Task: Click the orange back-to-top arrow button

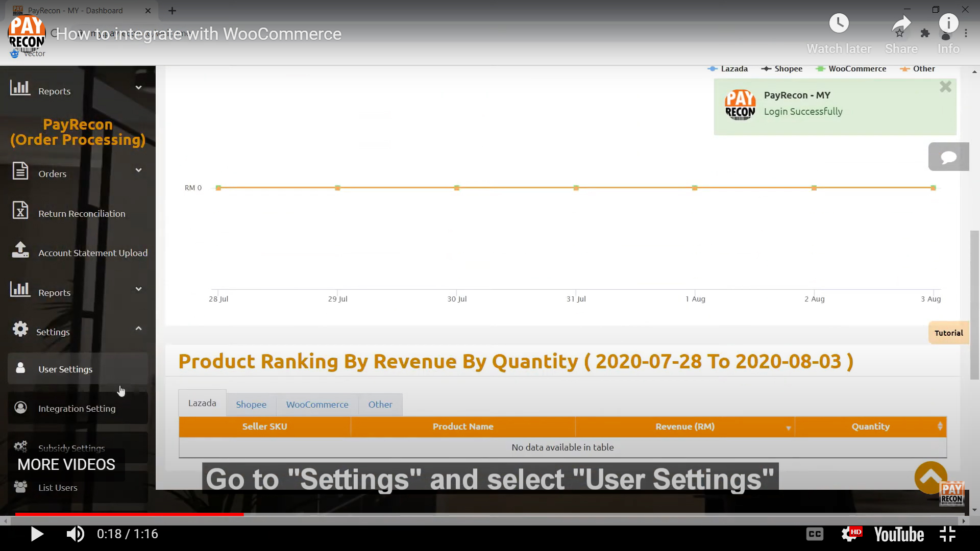Action: (930, 478)
